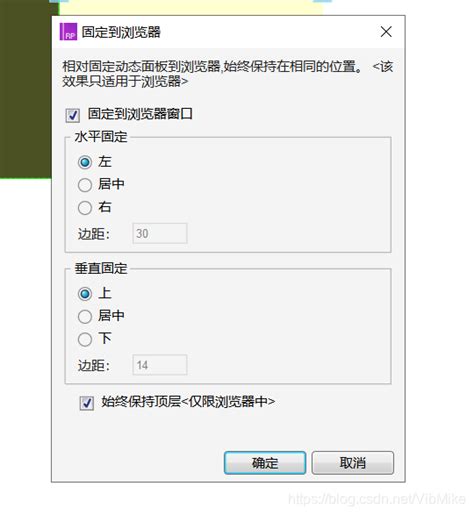
Task: Click the 垂直固定 group title
Action: pos(101,268)
